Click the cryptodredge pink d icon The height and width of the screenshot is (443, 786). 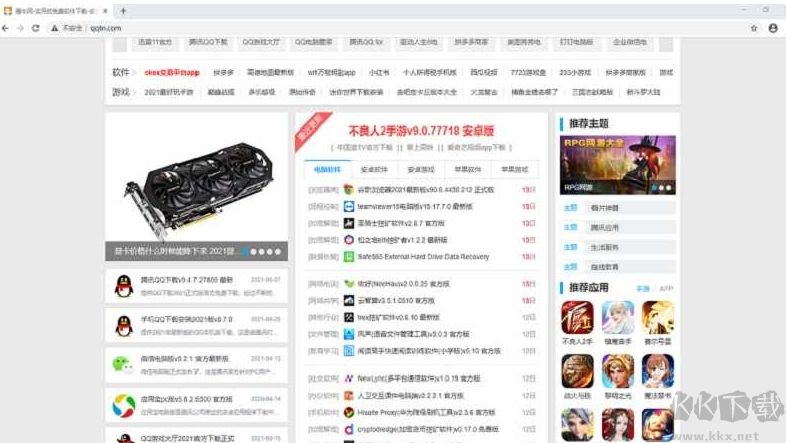click(x=348, y=429)
